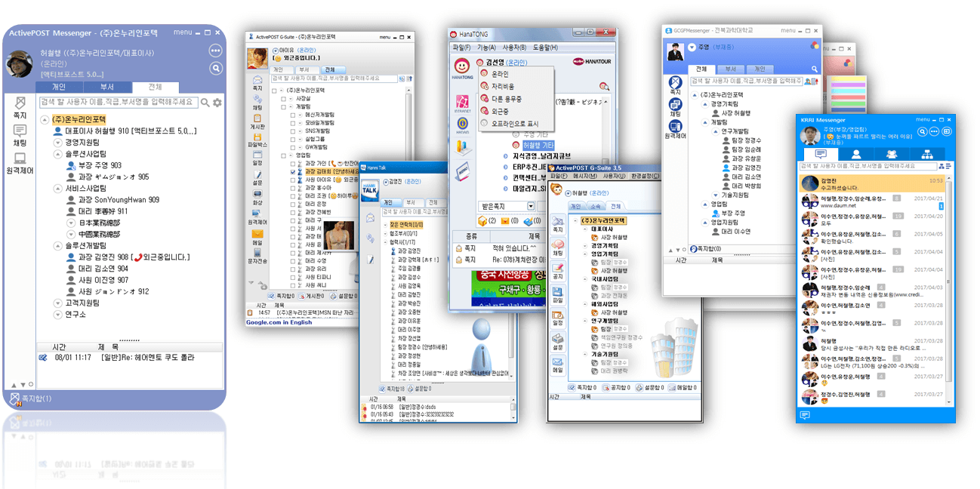The image size is (980, 489).
Task: Open 원격제어 icon in the GCGFMessenger sidebar
Action: pos(675,129)
